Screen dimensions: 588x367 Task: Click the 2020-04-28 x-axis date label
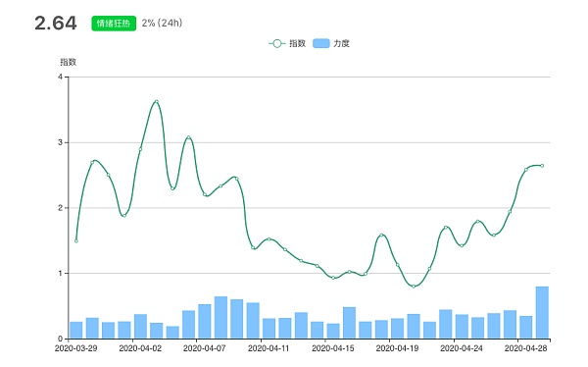(525, 348)
